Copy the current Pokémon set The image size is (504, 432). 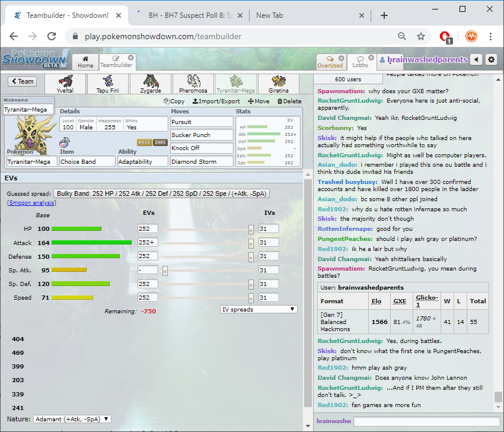174,101
